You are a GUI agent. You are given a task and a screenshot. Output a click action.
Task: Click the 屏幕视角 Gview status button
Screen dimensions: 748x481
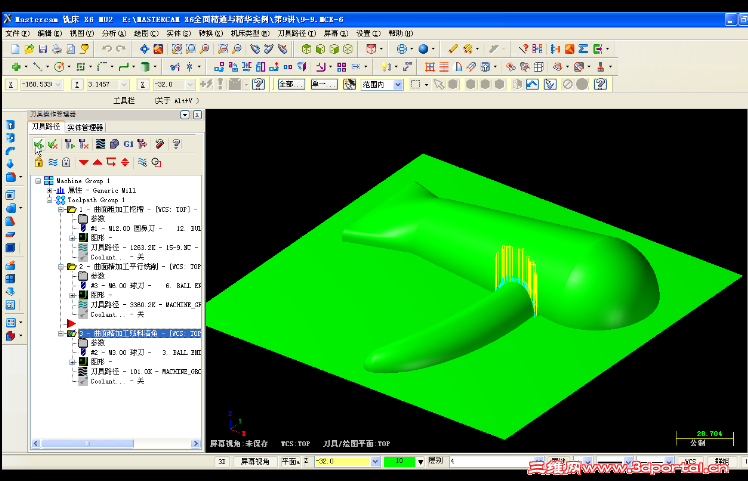[255, 461]
